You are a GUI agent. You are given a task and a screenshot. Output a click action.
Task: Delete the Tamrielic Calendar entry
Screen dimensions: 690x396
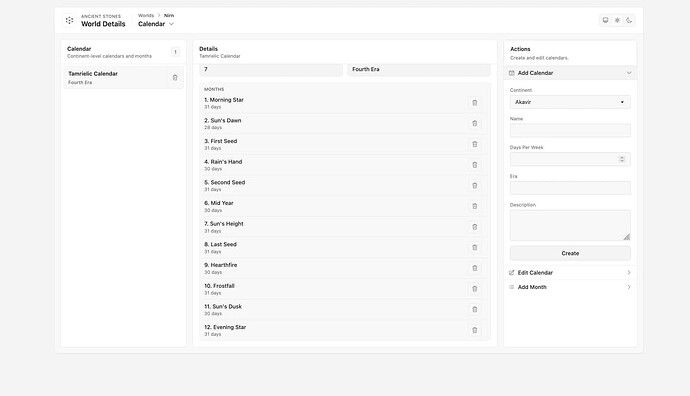coord(175,78)
